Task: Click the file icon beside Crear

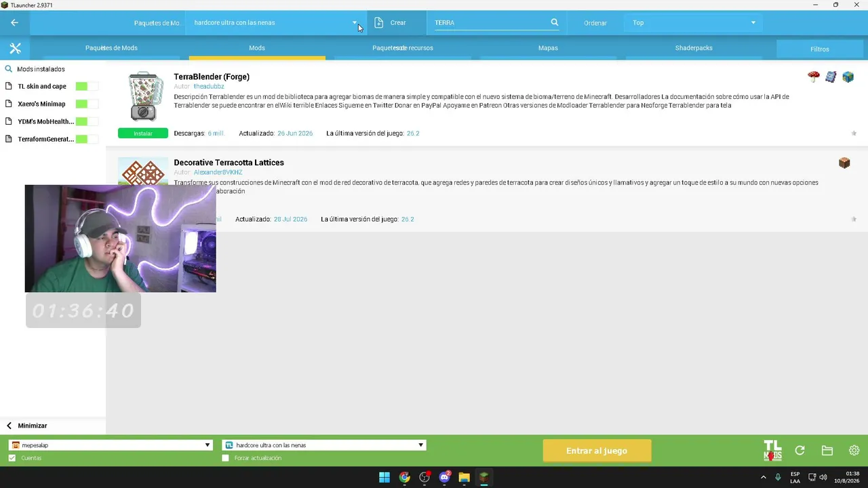Action: 378,22
